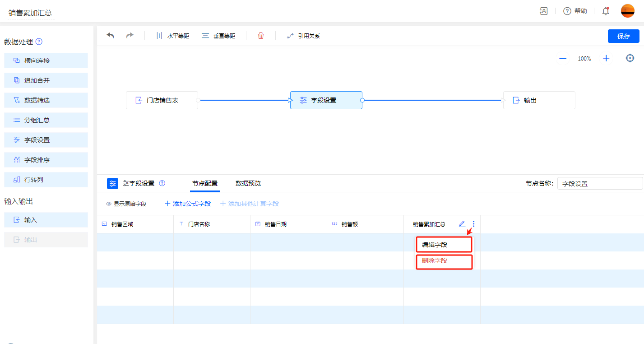Screen dimensions: 644x344
Task: Choose 删除字段 in the popup menu
Action: point(444,261)
